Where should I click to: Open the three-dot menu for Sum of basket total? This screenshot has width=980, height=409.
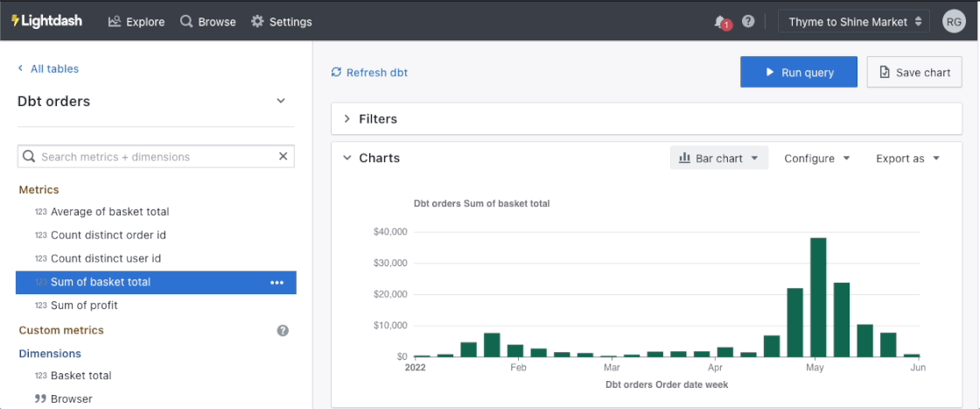277,282
